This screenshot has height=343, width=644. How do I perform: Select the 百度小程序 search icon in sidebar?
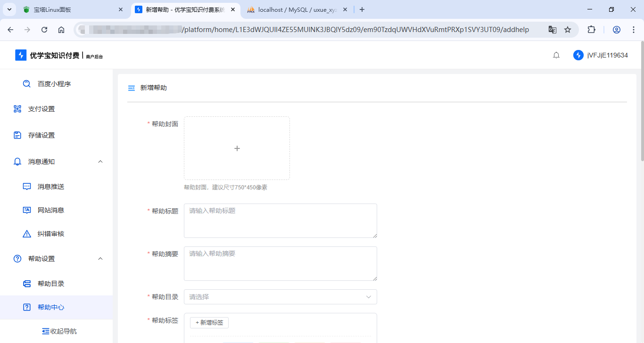coord(26,83)
